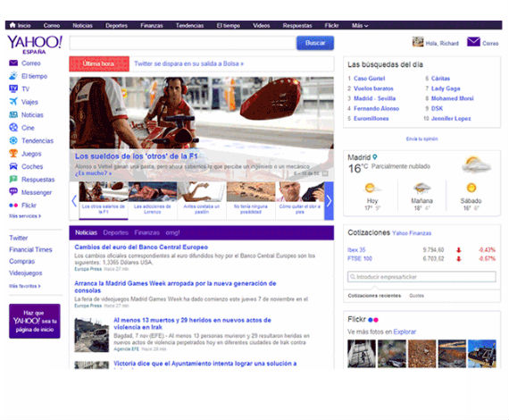Viewport: 509px width, 420px height.
Task: Open Arranca la Madrid Games Week headline
Action: click(175, 287)
